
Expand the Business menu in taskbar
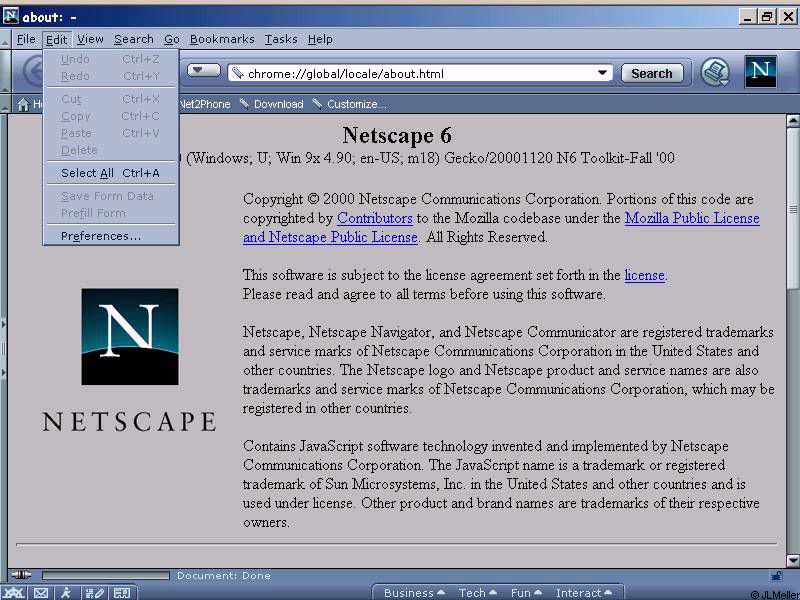pos(414,593)
